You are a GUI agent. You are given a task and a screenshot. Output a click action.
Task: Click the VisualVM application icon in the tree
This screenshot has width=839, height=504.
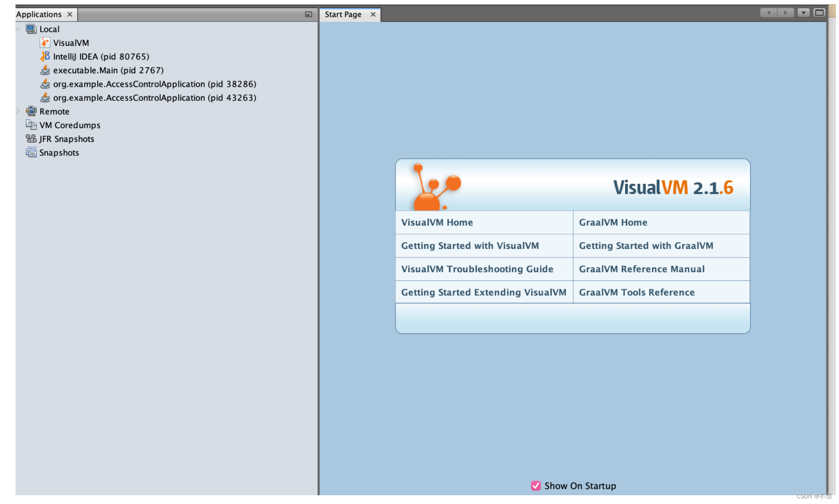click(45, 43)
